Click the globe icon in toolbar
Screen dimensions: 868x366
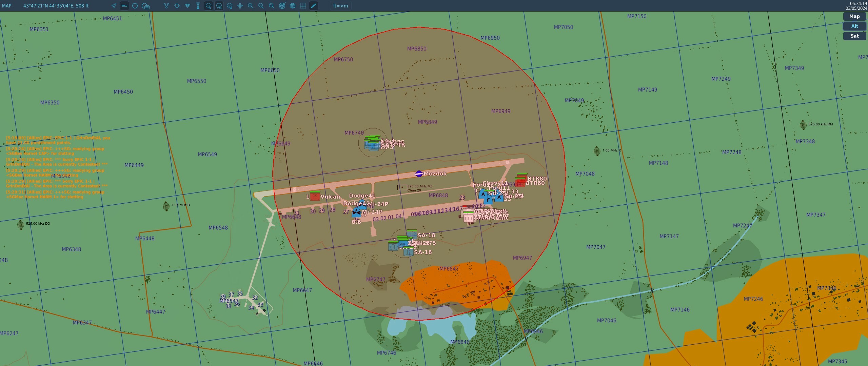tap(293, 6)
